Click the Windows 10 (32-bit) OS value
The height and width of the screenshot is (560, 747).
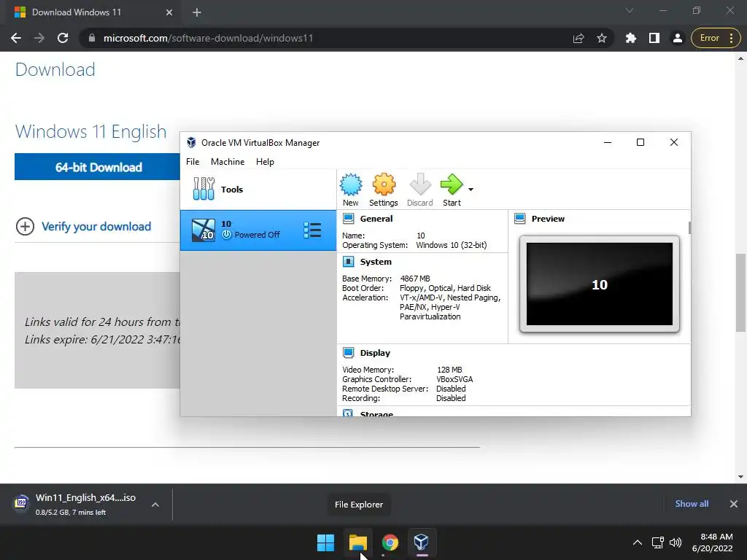[x=451, y=245]
